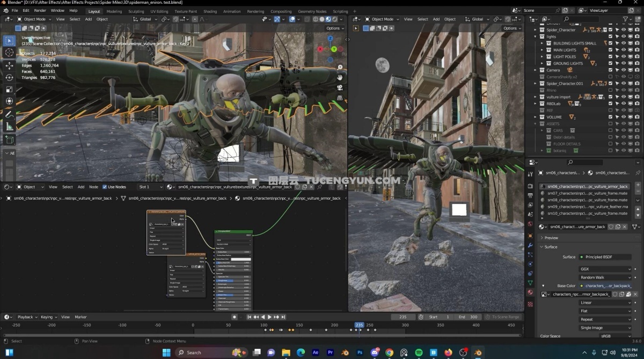Expand the vulture import collection
644x359 pixels.
535,97
